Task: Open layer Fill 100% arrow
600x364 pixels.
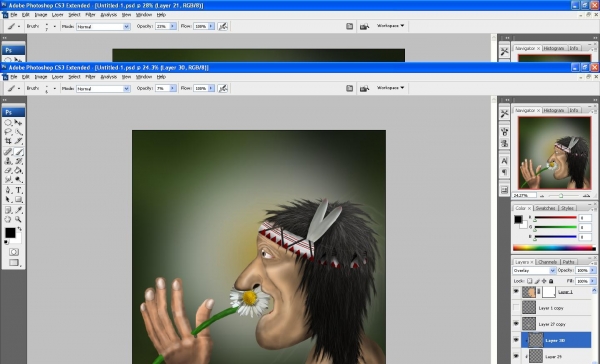Action: [593, 281]
